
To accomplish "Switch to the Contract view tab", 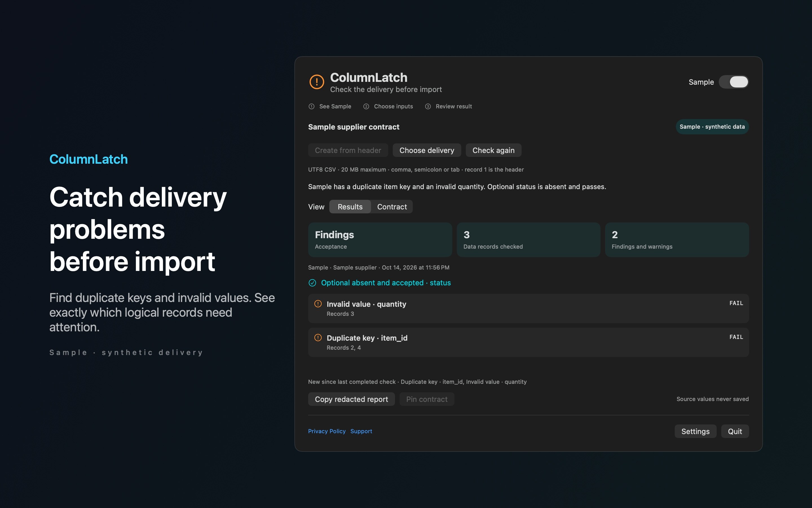I will [392, 207].
